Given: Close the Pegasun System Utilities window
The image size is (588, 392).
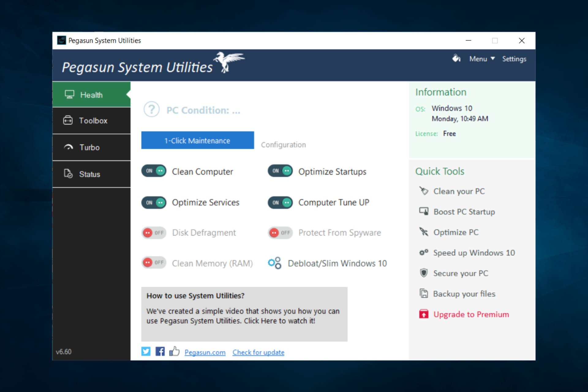Looking at the screenshot, I should (x=522, y=40).
